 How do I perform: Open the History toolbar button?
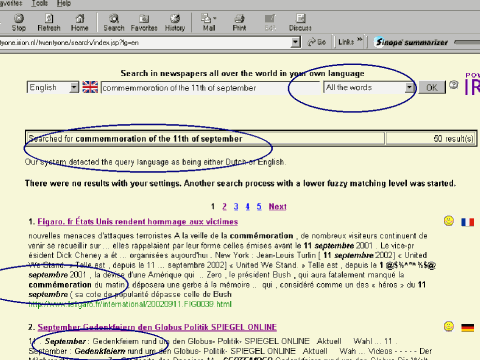click(x=175, y=23)
